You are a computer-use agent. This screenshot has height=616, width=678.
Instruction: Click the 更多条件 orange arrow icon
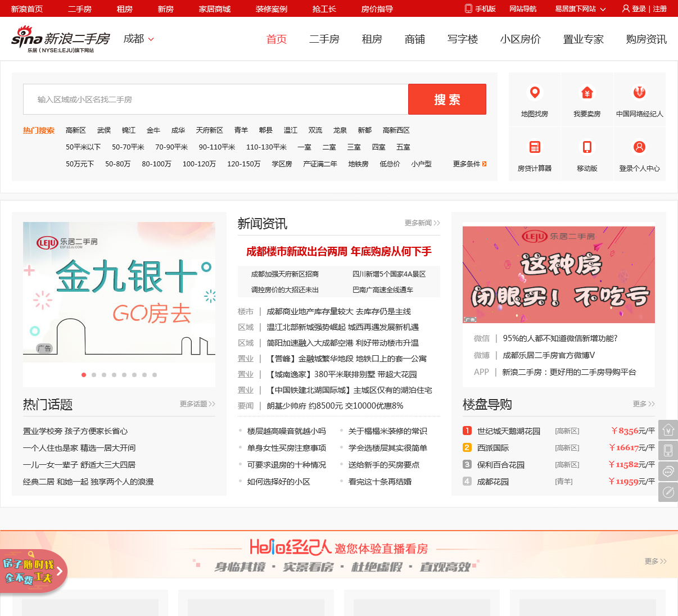coord(484,164)
